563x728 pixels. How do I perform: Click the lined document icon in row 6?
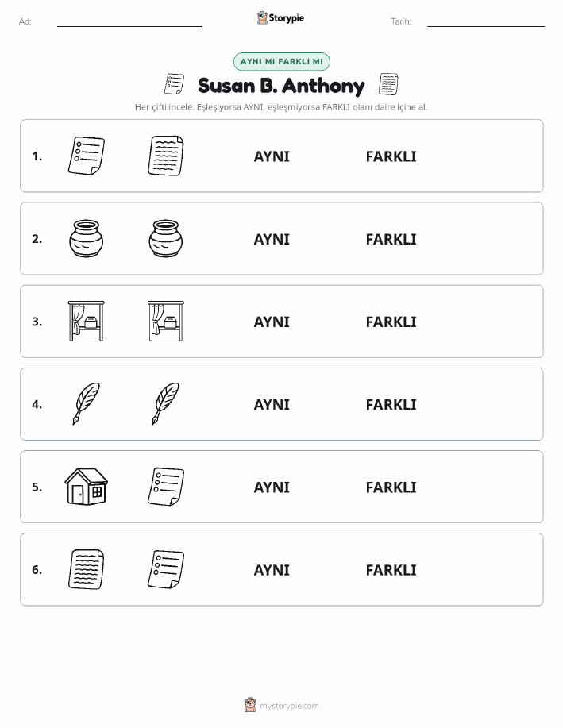87,569
